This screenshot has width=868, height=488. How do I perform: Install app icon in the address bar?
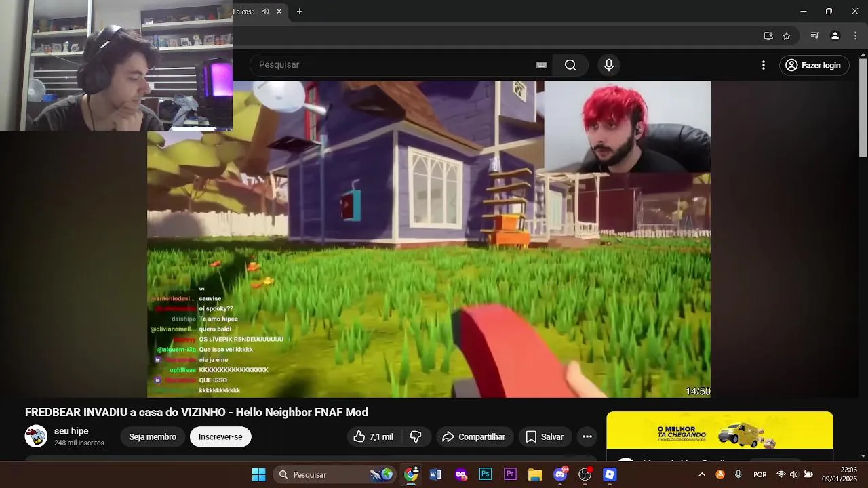coord(768,36)
